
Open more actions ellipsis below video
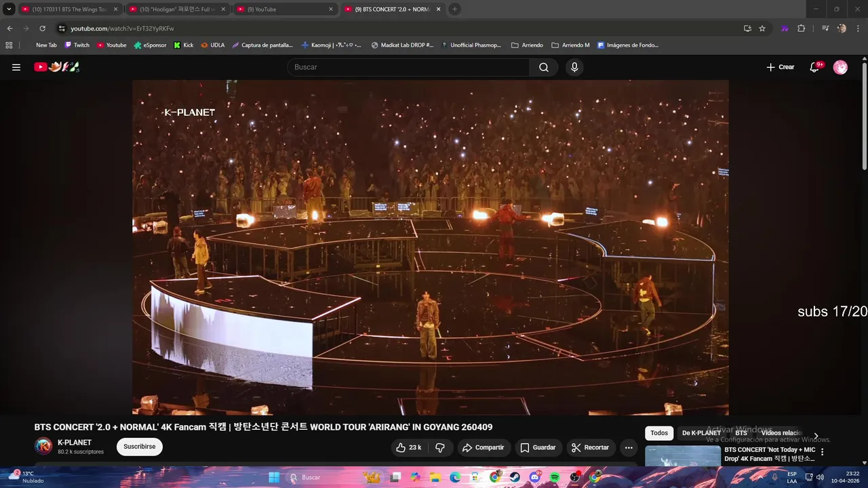629,447
